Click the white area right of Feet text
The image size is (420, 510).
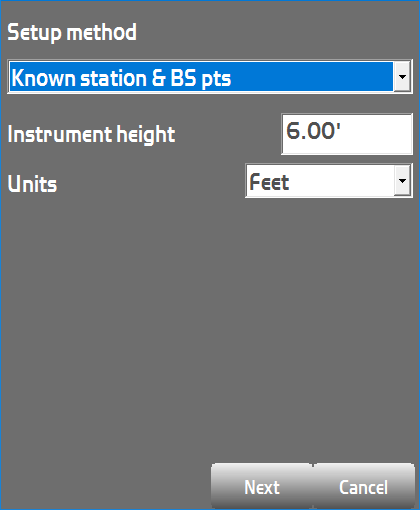pyautogui.click(x=342, y=181)
